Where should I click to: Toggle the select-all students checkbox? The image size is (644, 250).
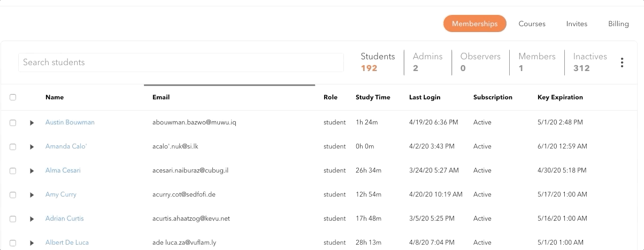(13, 97)
